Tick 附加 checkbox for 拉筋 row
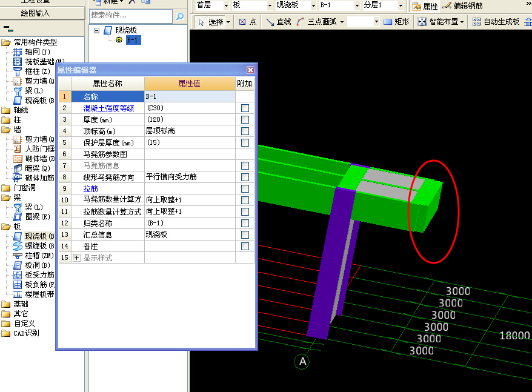The height and width of the screenshot is (392, 532). coord(245,188)
